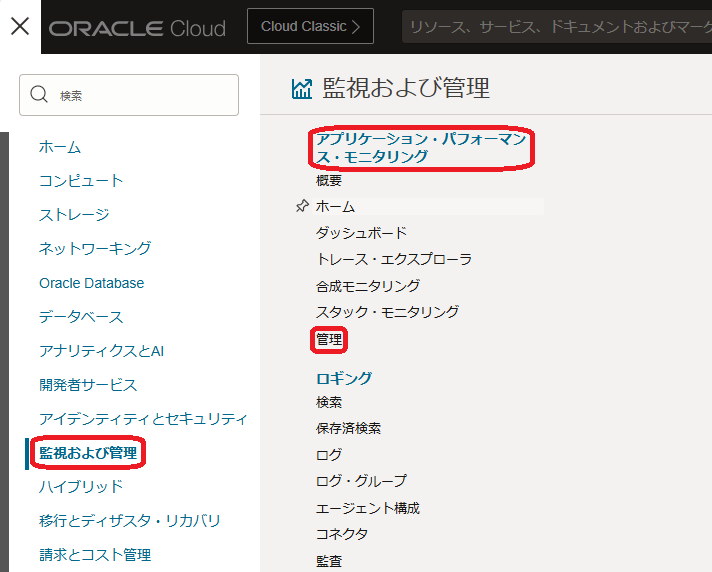Select 移行とディザスタ・リカバリ in the left menu
Image resolution: width=712 pixels, height=572 pixels.
[x=129, y=520]
